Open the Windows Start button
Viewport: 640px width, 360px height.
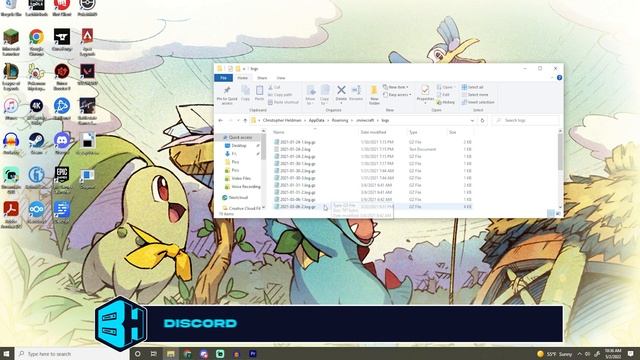(7, 353)
